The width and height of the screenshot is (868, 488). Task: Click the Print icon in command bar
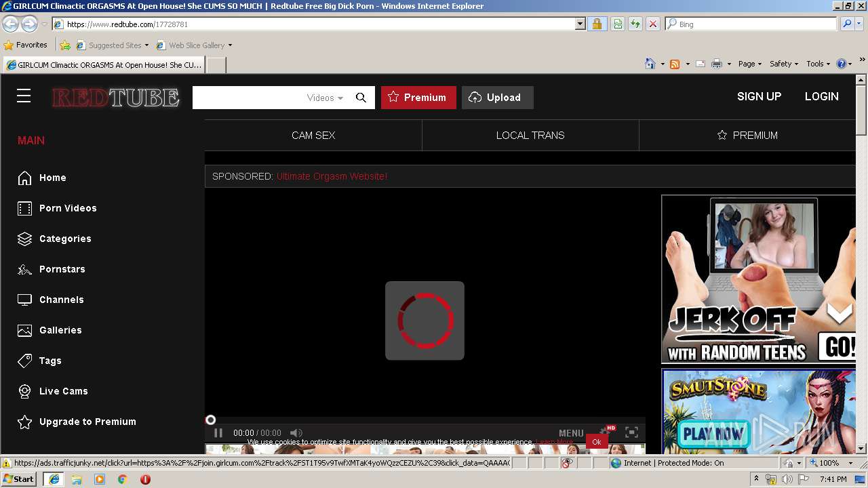(716, 64)
